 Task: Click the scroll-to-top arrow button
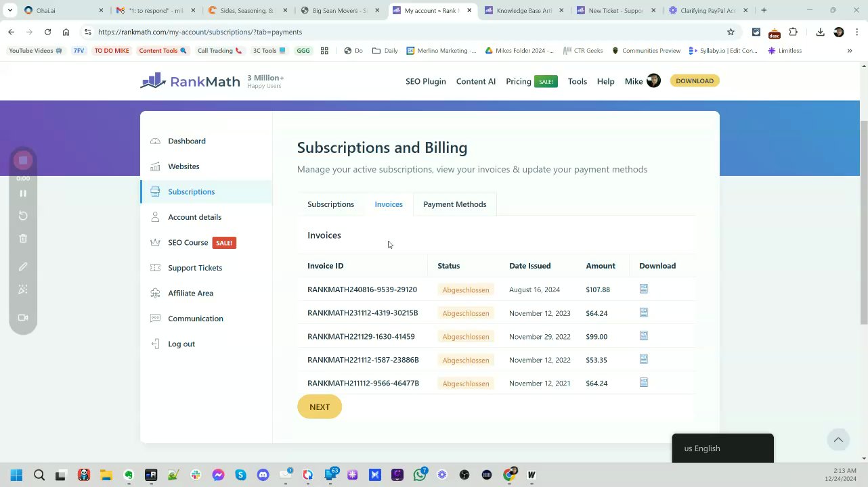(x=838, y=440)
